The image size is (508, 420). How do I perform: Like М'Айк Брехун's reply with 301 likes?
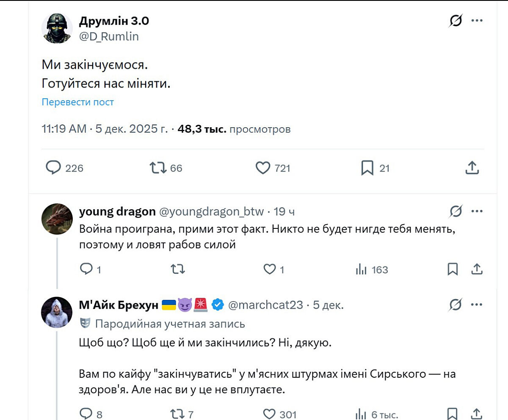click(x=270, y=414)
